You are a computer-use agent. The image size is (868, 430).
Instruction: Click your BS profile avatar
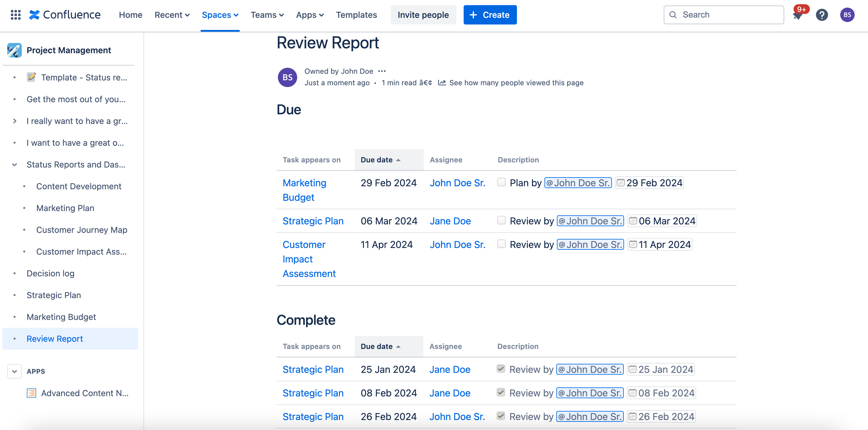tap(847, 15)
